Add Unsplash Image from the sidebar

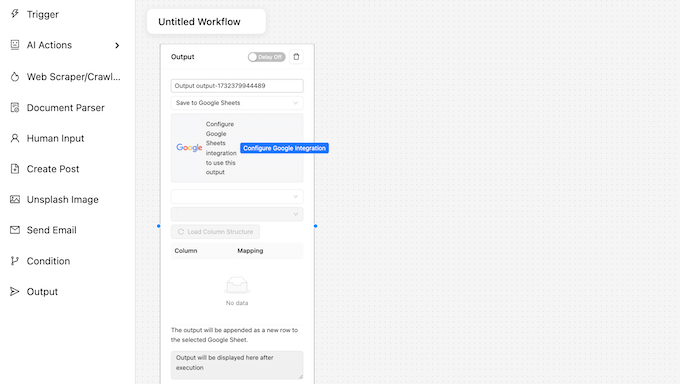62,200
